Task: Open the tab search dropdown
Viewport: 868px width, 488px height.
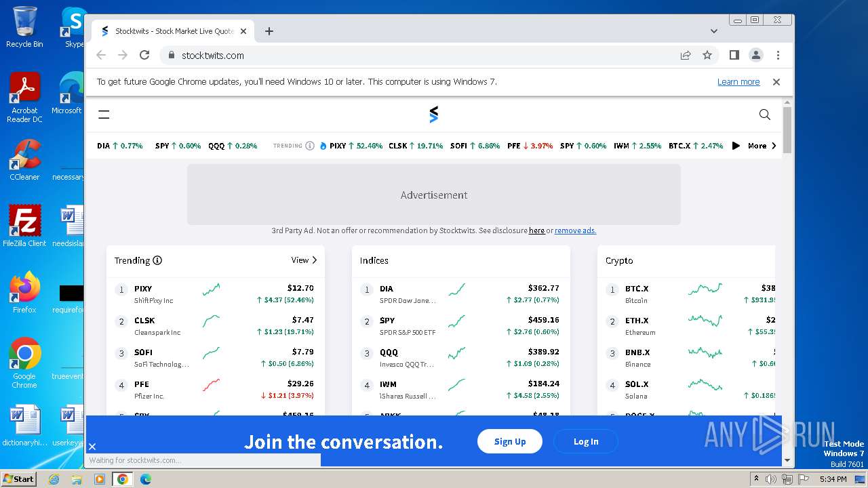Action: pos(714,31)
